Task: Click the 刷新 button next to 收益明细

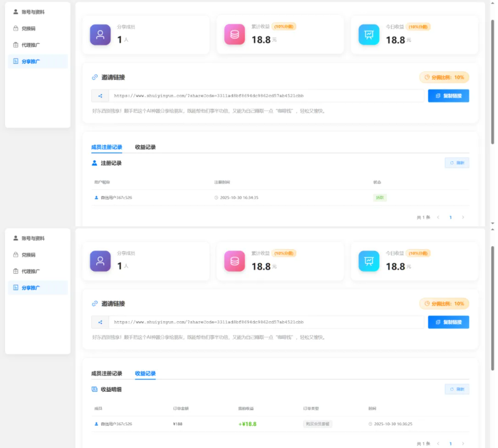Action: click(457, 390)
